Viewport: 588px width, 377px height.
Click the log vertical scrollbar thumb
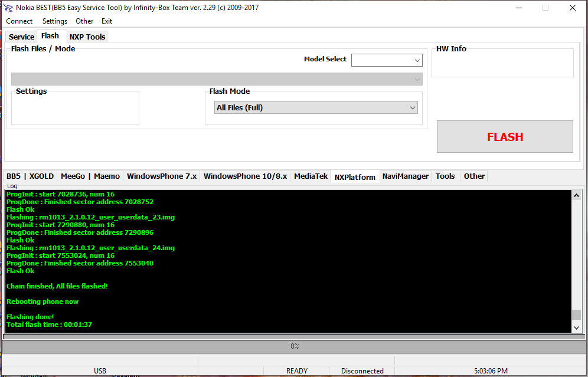(576, 314)
